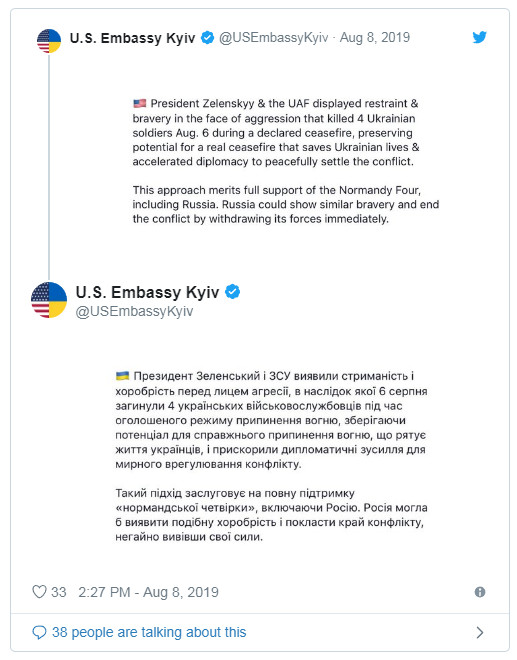
Task: Open '38 people are talking about this'
Action: [x=149, y=632]
